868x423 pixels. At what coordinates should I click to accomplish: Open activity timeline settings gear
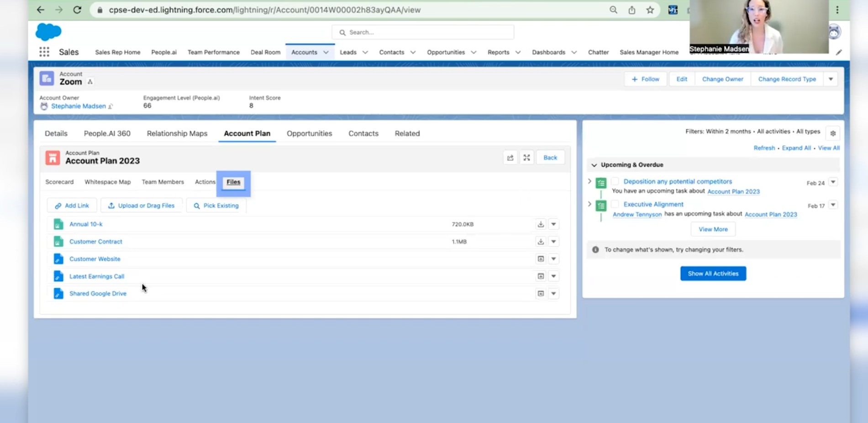(x=833, y=133)
